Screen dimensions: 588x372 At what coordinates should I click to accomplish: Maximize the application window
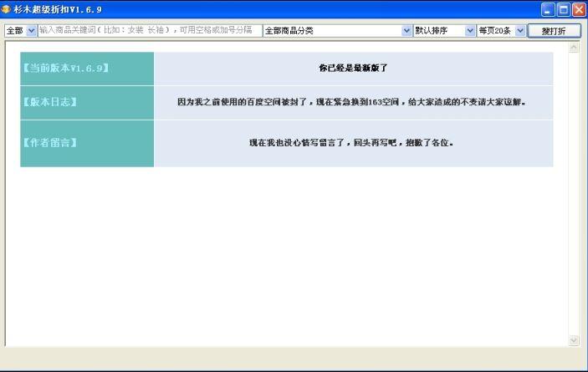click(x=563, y=10)
